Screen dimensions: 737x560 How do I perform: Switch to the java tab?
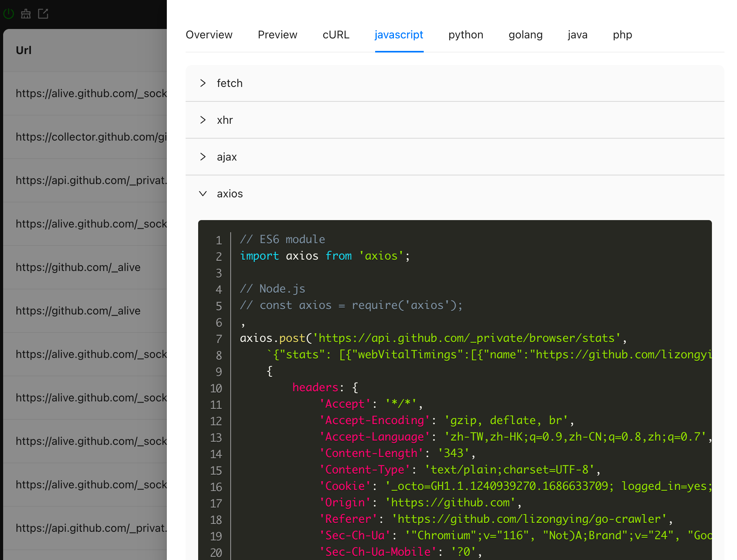point(578,35)
